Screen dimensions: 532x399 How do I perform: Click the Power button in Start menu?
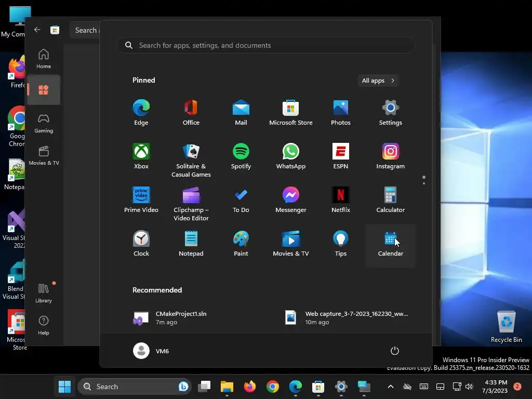395,351
